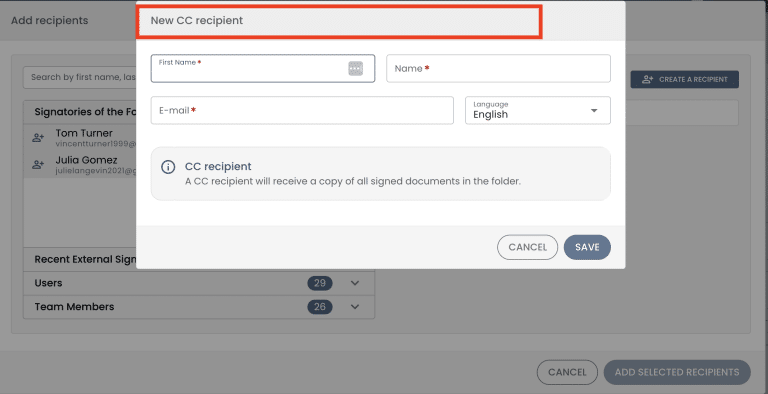Click add-person icon next to Julia Gomez
The width and height of the screenshot is (768, 394).
(x=38, y=165)
